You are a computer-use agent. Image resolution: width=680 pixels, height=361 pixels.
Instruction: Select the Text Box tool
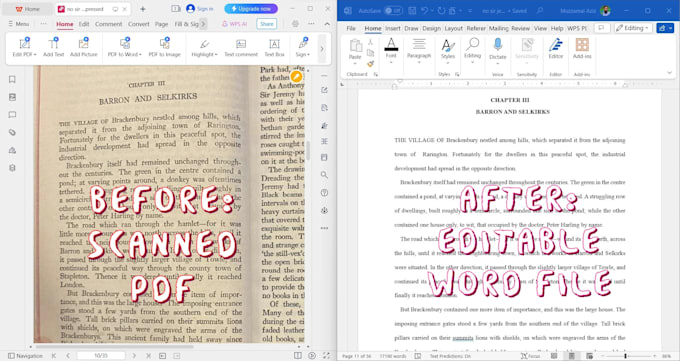(274, 47)
